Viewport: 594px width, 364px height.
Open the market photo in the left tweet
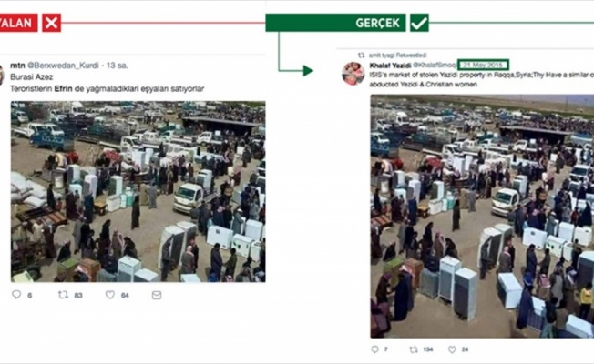click(138, 191)
